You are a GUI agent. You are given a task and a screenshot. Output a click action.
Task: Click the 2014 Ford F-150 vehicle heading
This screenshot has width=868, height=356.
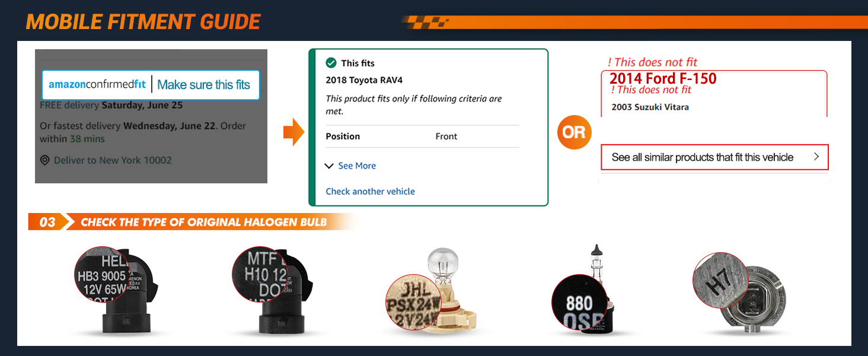tap(663, 78)
